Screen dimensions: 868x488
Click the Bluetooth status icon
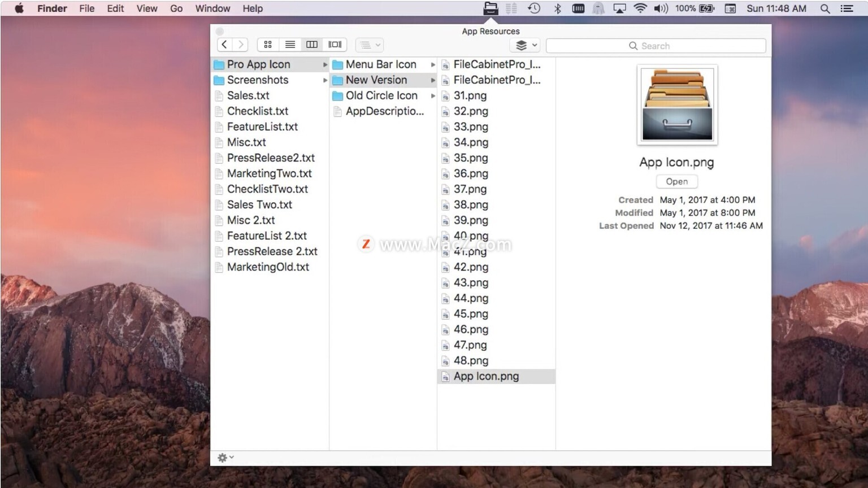point(557,8)
